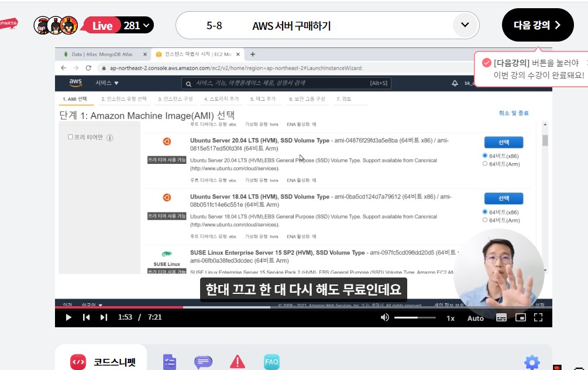The image size is (588, 370).
Task: Open the chat bubble icon
Action: coord(203,362)
